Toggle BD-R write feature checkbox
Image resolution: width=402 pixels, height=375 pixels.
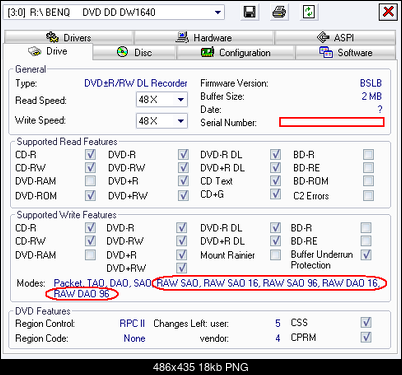click(x=366, y=228)
